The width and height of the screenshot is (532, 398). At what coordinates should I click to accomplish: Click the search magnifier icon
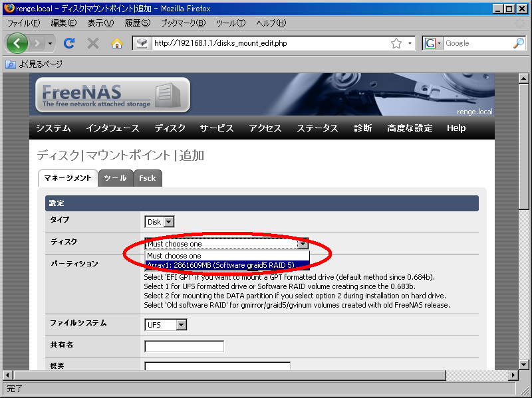point(519,43)
